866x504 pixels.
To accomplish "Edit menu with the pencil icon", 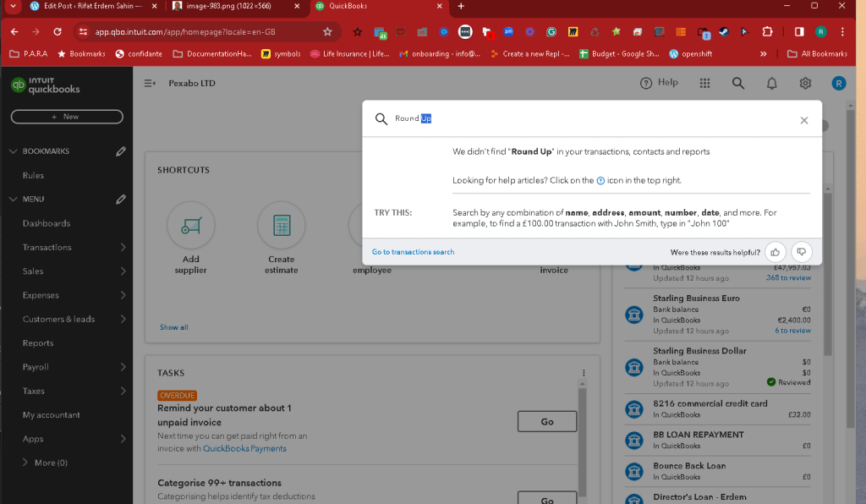I will point(121,200).
